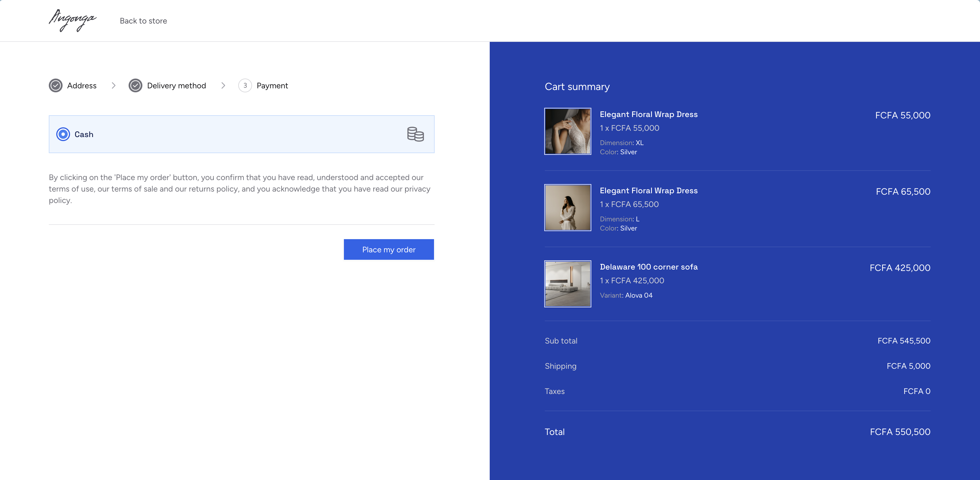Open the size L dress thumbnail
The width and height of the screenshot is (980, 480).
568,208
